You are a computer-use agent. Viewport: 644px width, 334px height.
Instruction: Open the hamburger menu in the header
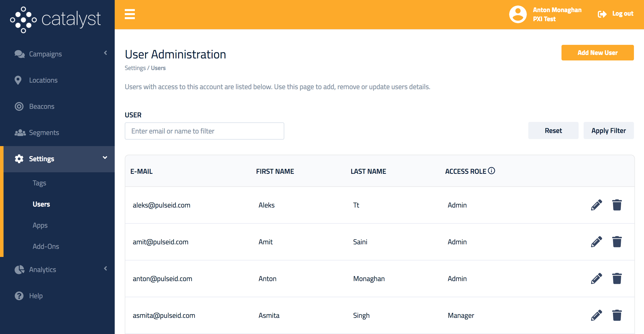coord(130,14)
